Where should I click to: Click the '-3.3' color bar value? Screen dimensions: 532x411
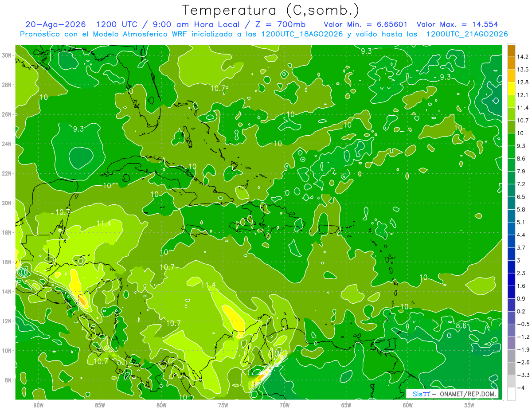tap(522, 375)
